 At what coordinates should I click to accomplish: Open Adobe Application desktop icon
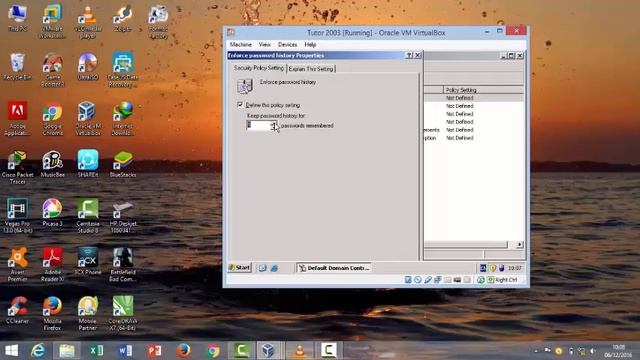17,119
